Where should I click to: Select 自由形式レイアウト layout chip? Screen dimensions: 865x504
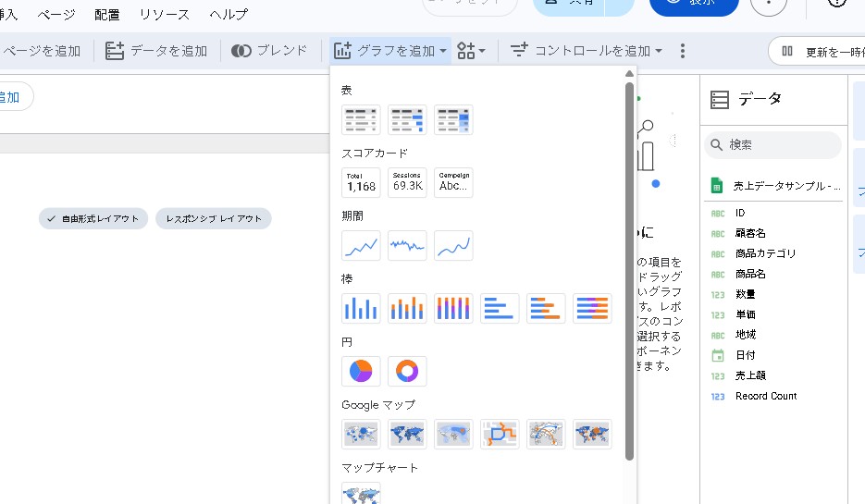[93, 219]
